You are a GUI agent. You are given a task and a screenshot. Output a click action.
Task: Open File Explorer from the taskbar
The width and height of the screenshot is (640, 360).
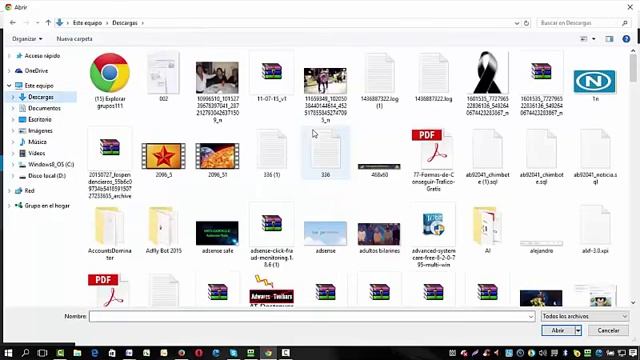77,353
